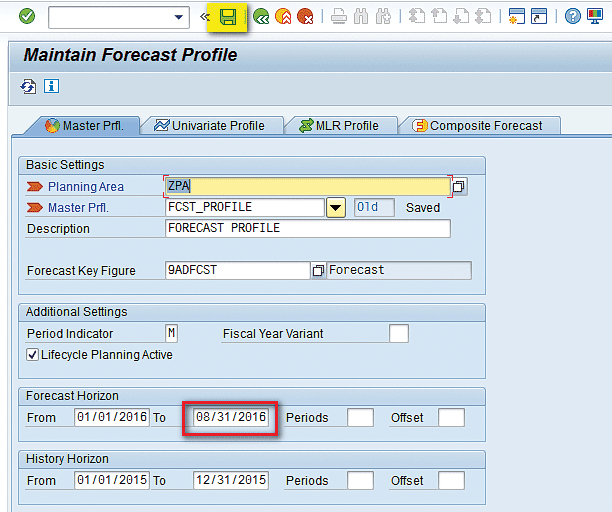Toggle the Lifecycle Planning Active checkbox
The height and width of the screenshot is (512, 612).
click(x=33, y=355)
